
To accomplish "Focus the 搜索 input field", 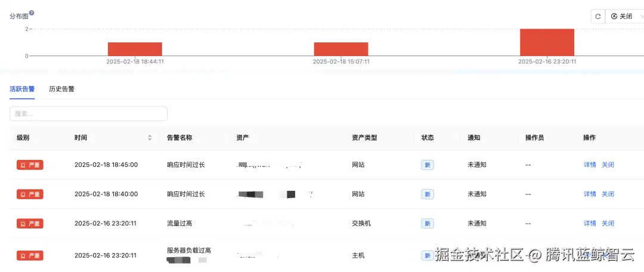I will point(88,114).
